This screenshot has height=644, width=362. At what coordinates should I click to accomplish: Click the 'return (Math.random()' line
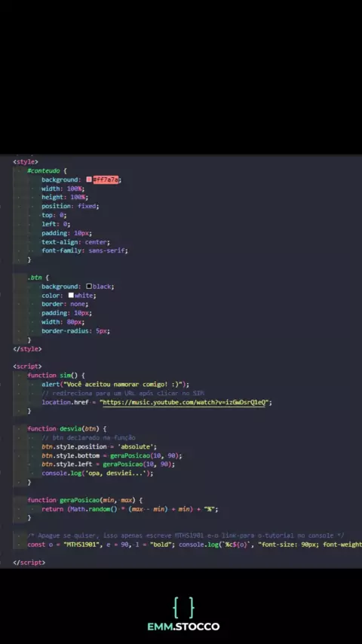coord(130,509)
